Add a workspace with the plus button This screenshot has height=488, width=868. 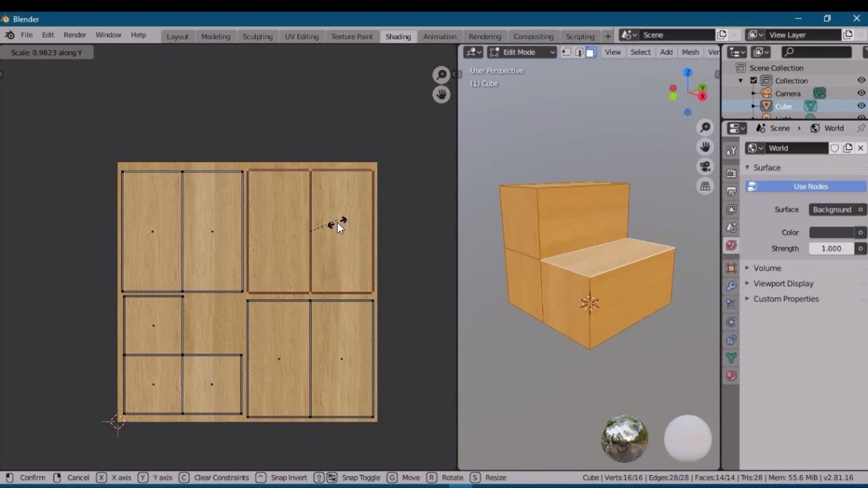coord(608,37)
